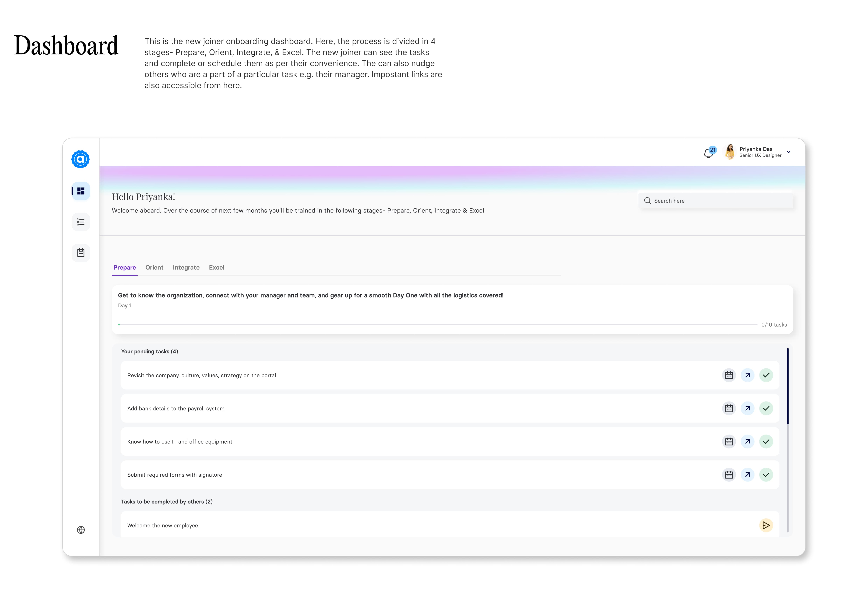
Task: Click the globe language icon
Action: [81, 530]
